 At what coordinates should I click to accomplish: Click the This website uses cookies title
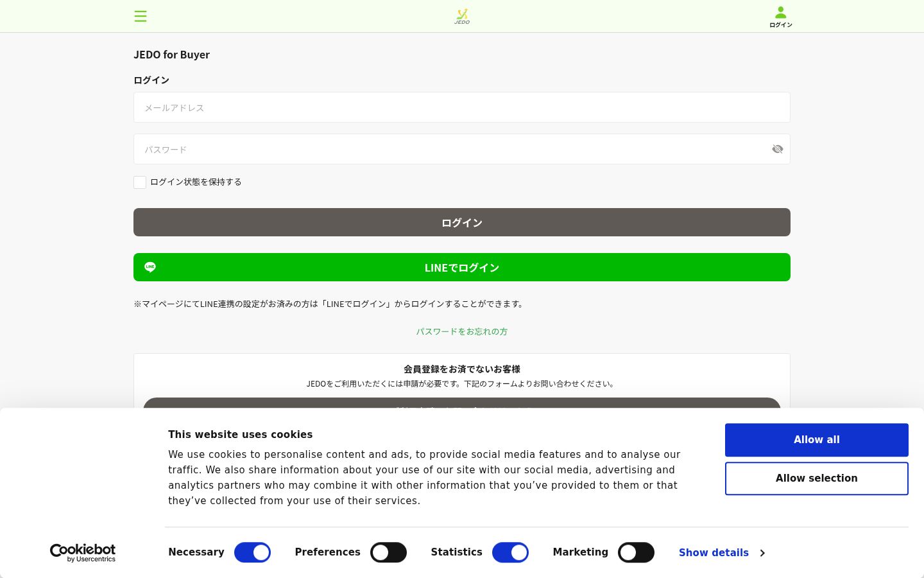click(241, 435)
